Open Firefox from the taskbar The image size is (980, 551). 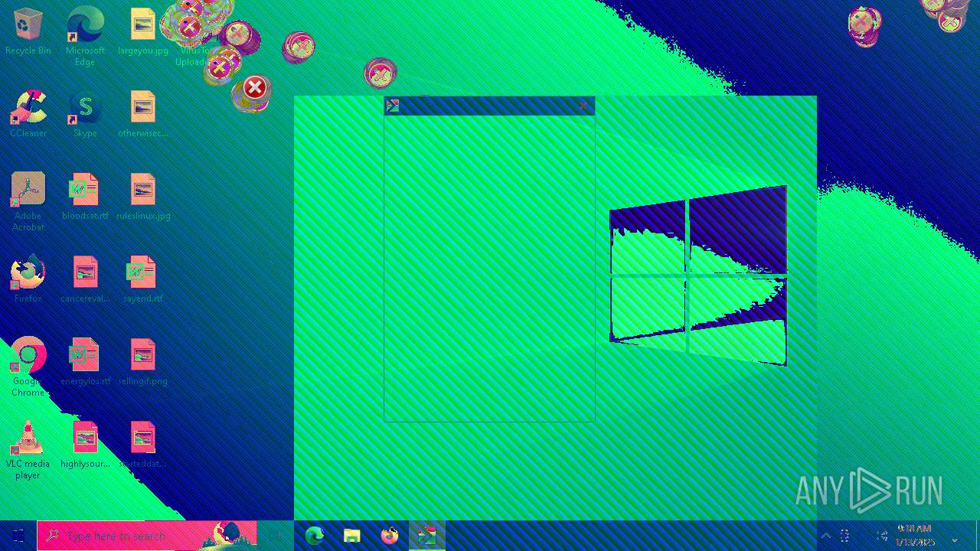click(389, 536)
